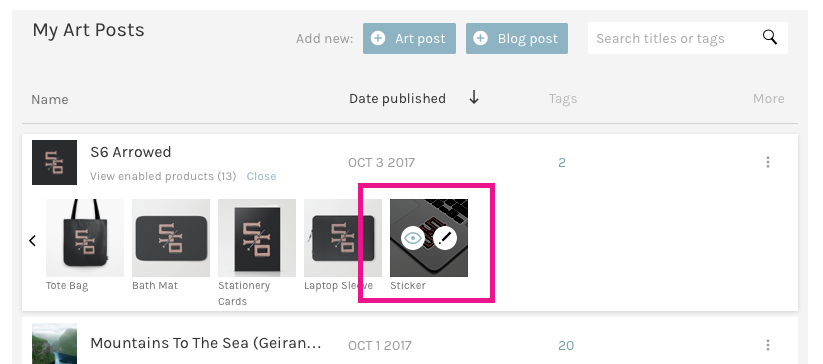Click the plus icon on the Blog post button
823x364 pixels.
pyautogui.click(x=480, y=38)
